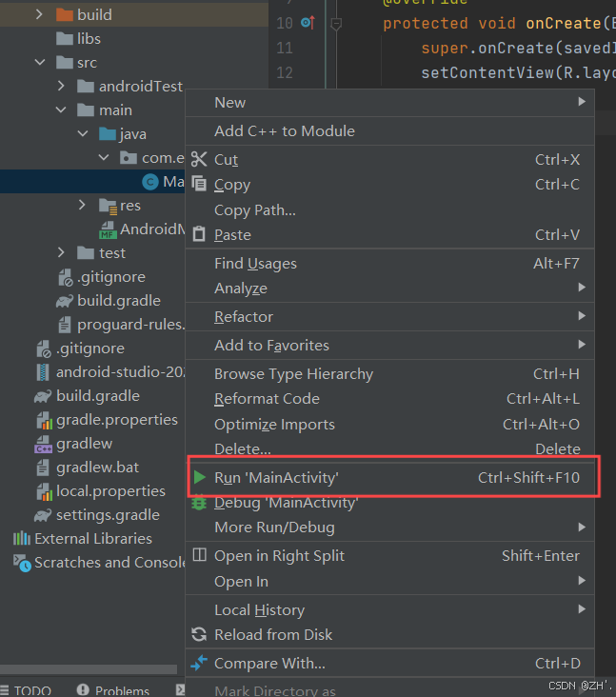The height and width of the screenshot is (697, 616).
Task: Click the Problems tool window icon
Action: click(x=83, y=689)
